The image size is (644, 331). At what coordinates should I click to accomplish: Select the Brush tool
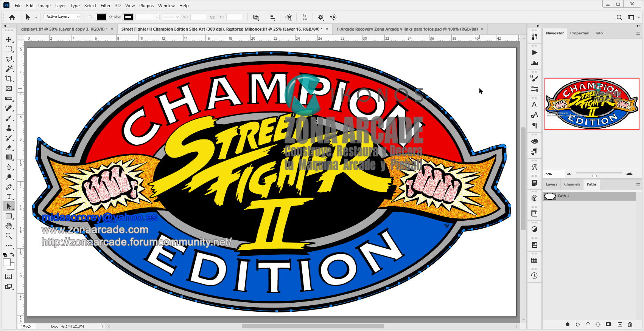tap(9, 118)
